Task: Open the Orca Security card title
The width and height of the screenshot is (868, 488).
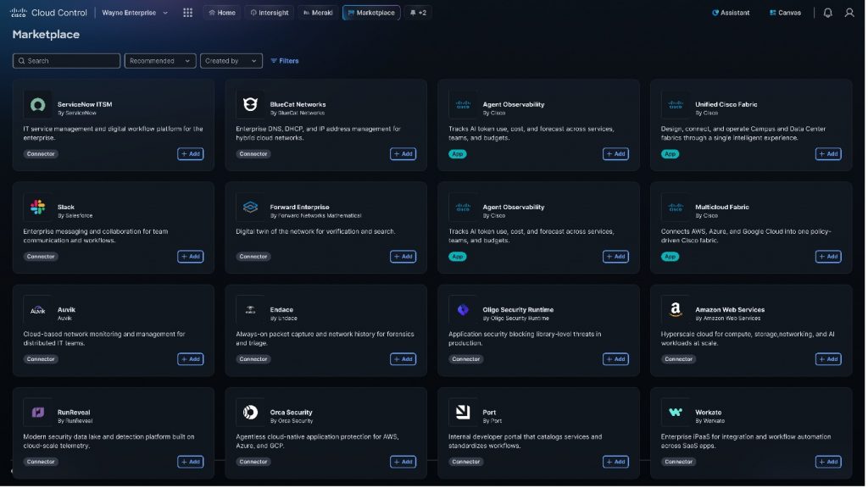Action: [292, 413]
